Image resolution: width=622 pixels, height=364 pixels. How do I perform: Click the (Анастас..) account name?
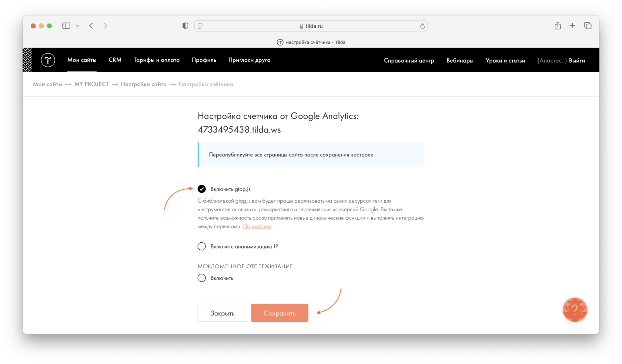click(x=552, y=61)
